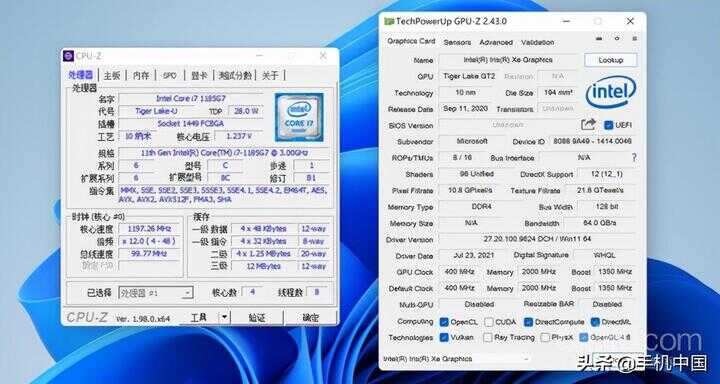Click the Bus Interface question mark
The image size is (720, 384).
[634, 158]
